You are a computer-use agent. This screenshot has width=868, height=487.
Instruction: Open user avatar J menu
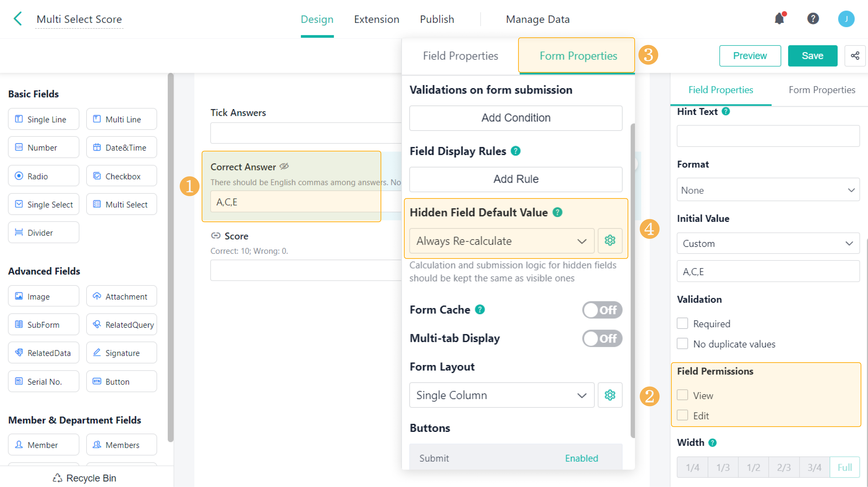[846, 19]
